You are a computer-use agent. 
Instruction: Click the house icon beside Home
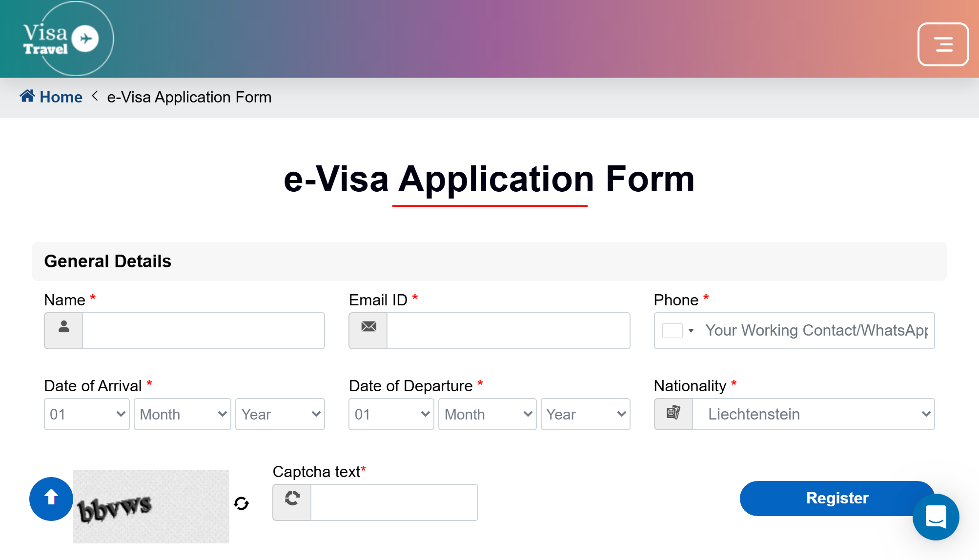click(x=27, y=96)
